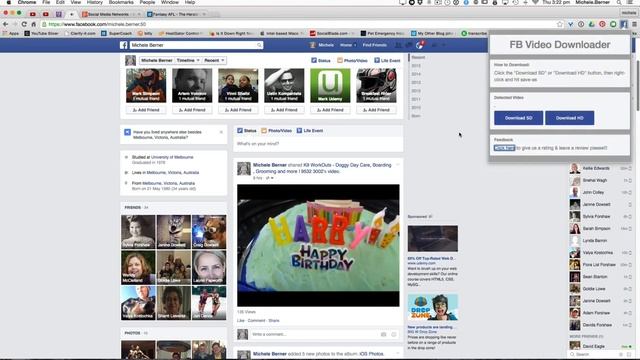Open chat with David Eagle
Image resolution: width=640 pixels, height=360 pixels.
pos(600,346)
